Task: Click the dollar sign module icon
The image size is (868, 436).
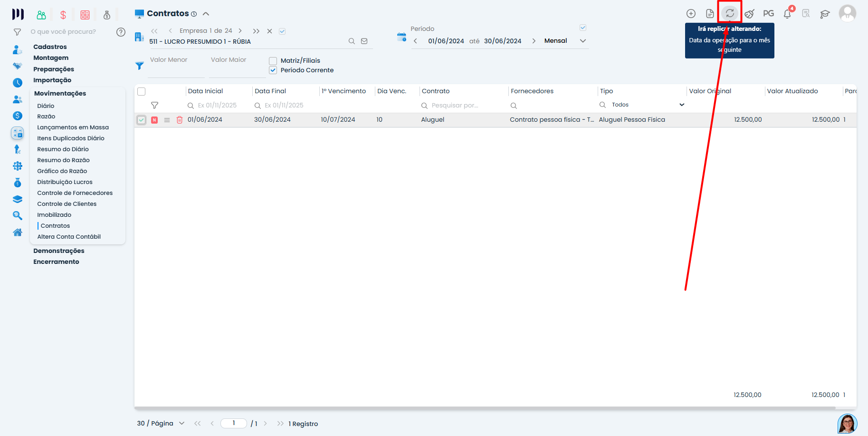Action: (63, 15)
